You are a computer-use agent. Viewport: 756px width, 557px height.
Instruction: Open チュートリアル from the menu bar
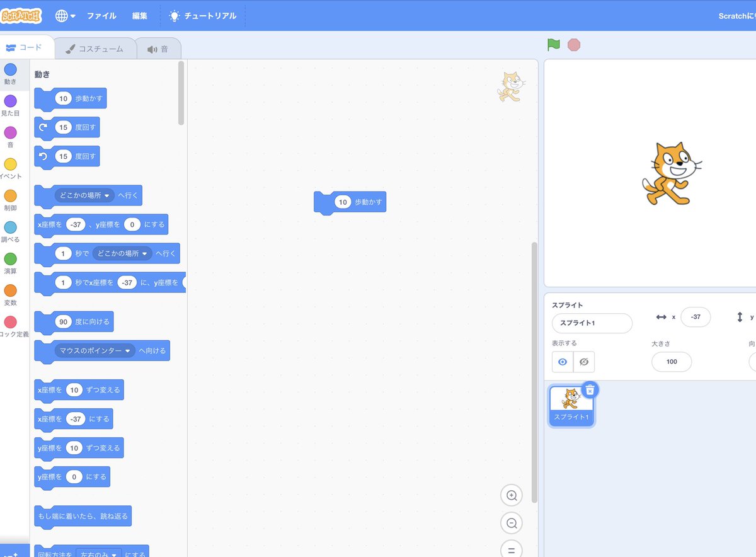coord(203,16)
